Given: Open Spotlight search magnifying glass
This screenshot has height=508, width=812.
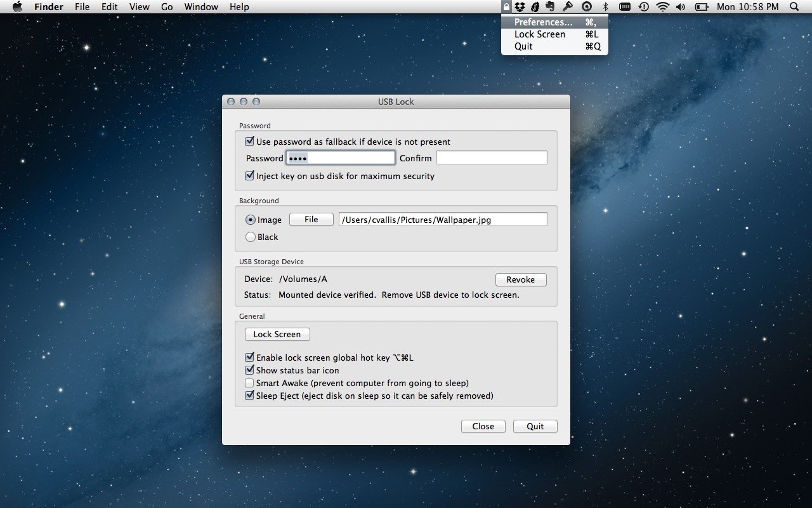Looking at the screenshot, I should click(794, 7).
